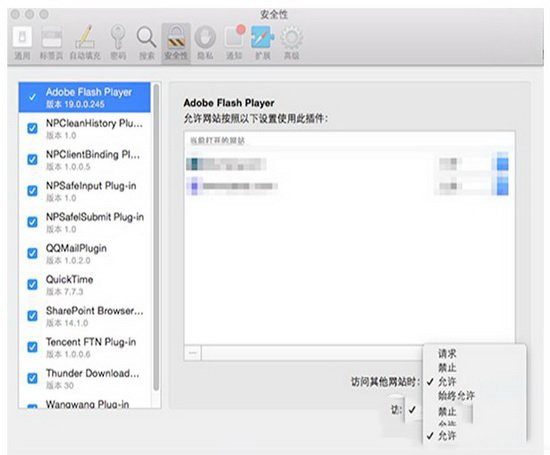Toggle the Adobe Flash Player checkbox

point(32,97)
